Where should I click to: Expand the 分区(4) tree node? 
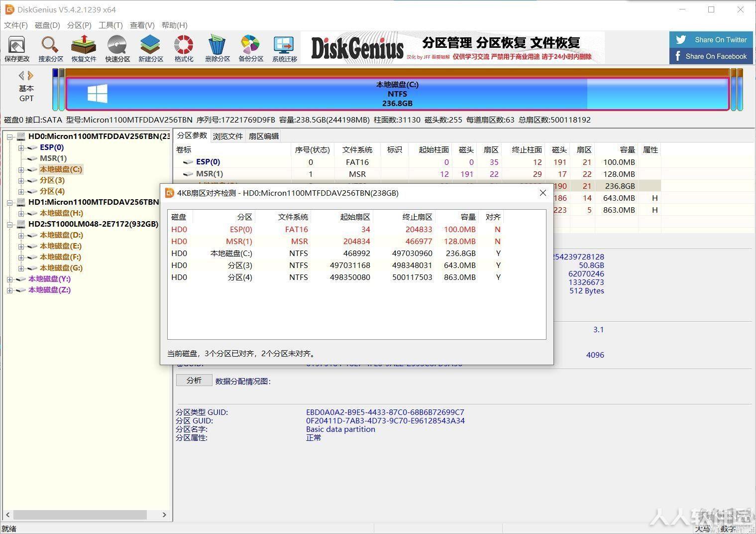point(21,191)
